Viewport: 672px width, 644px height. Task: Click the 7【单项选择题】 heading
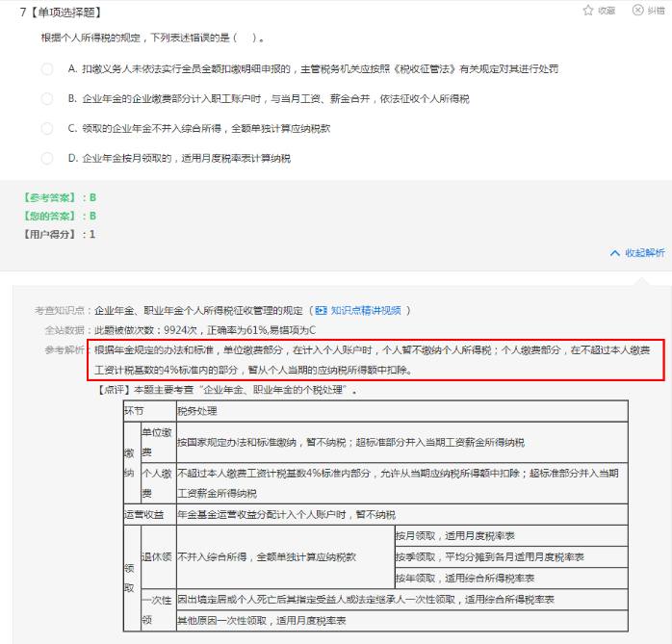(x=61, y=13)
